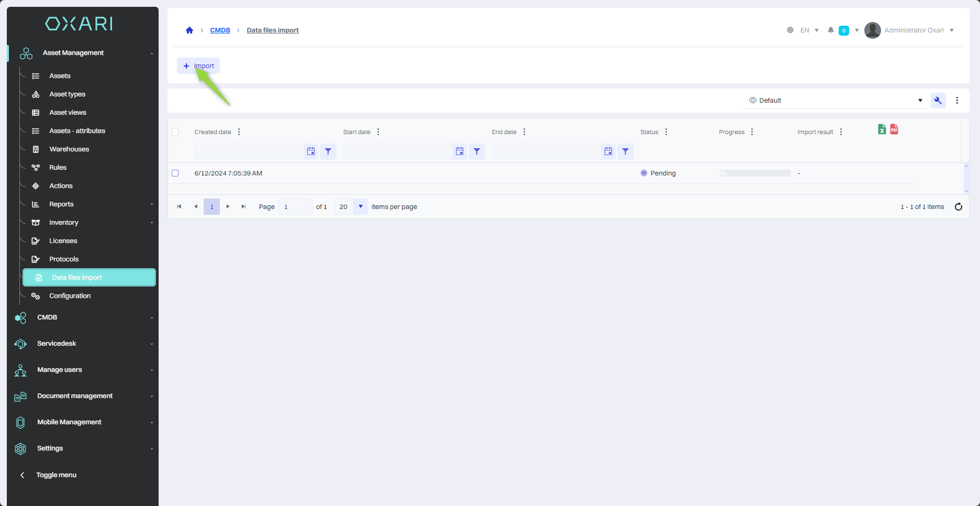
Task: Open the items per page dropdown
Action: 360,207
